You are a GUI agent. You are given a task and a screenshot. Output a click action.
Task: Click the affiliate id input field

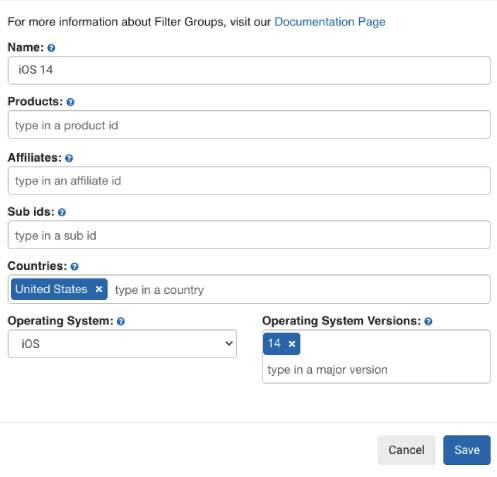point(249,181)
